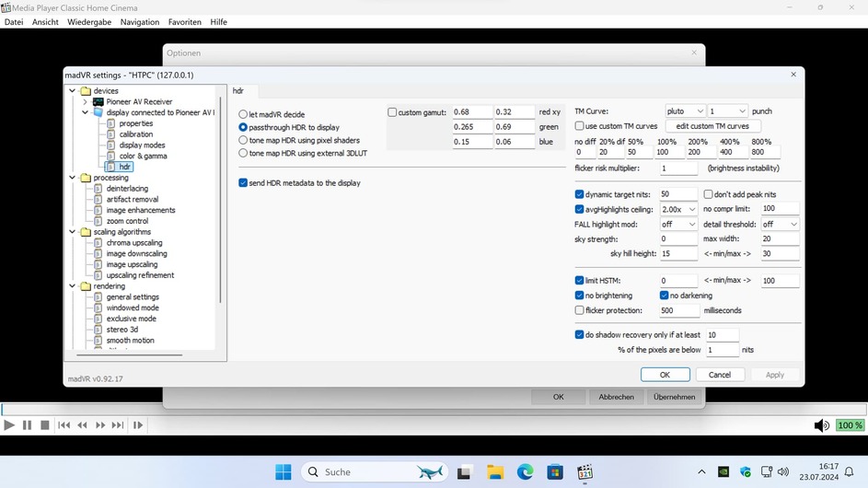Open the Windows Security tray icon
Viewport: 868px width, 488px height.
(x=745, y=472)
